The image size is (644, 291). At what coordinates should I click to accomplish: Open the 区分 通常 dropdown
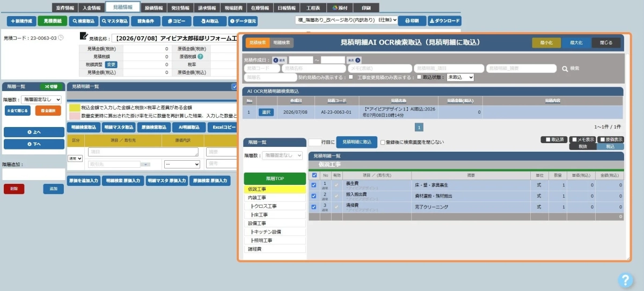[75, 159]
